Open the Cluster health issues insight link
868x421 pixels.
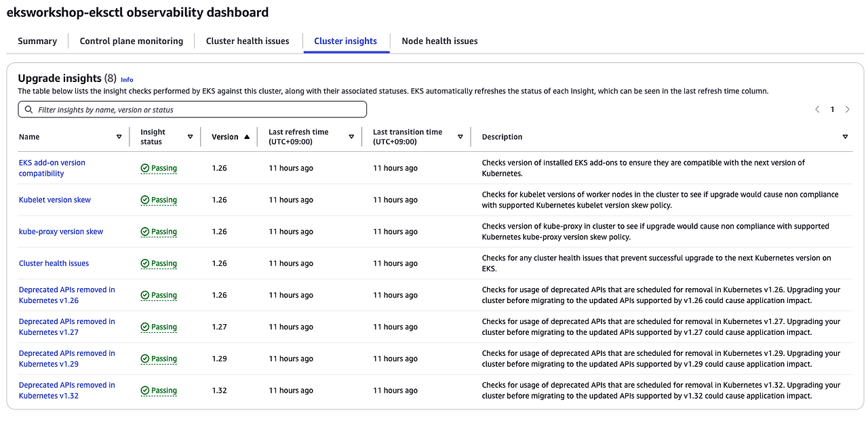[54, 264]
